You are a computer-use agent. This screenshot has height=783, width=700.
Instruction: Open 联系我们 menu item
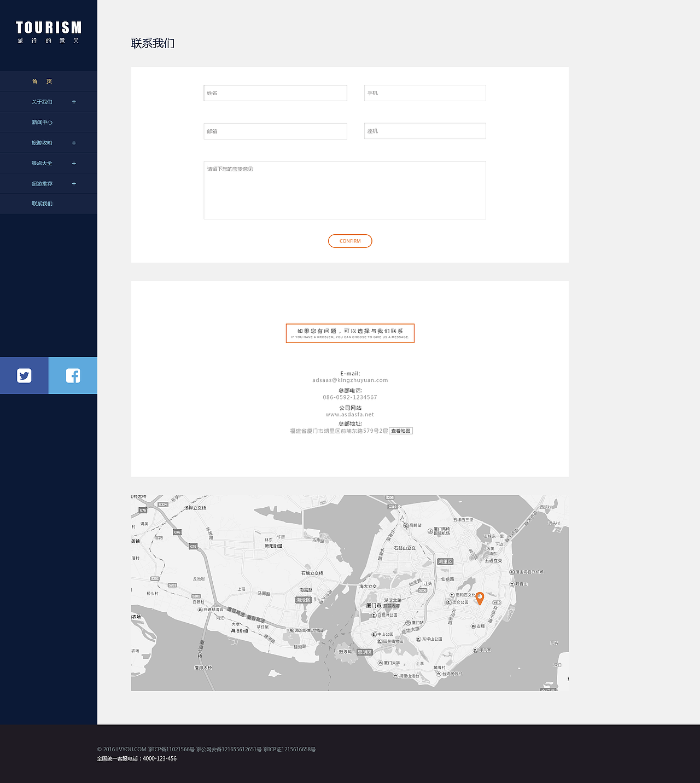42,204
